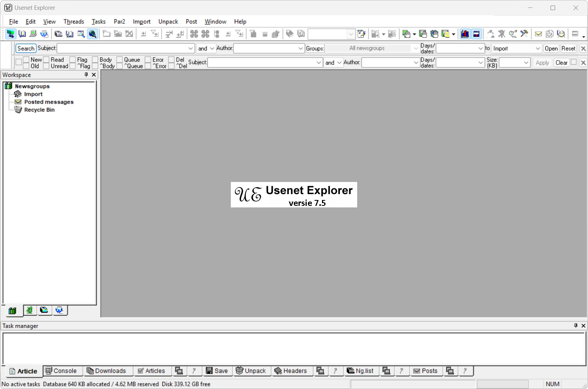Click the hammer and wrench tools icon
The width and height of the screenshot is (588, 389).
pos(524,34)
